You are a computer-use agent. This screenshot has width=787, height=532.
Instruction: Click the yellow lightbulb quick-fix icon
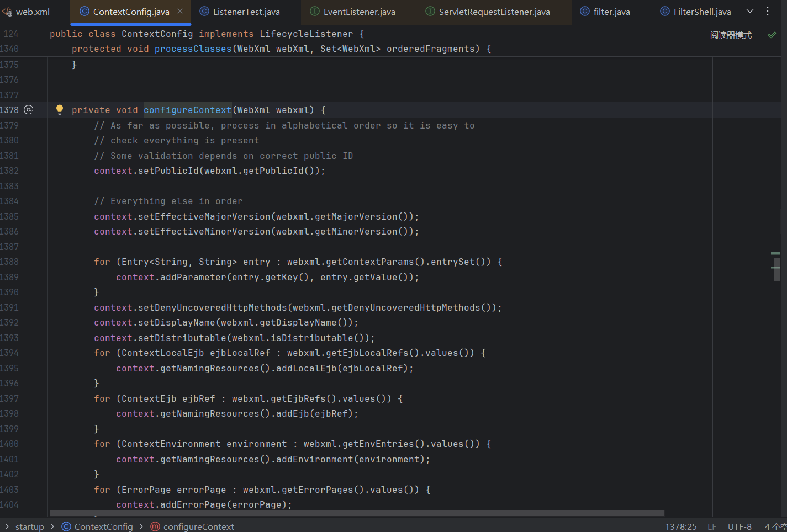tap(60, 109)
